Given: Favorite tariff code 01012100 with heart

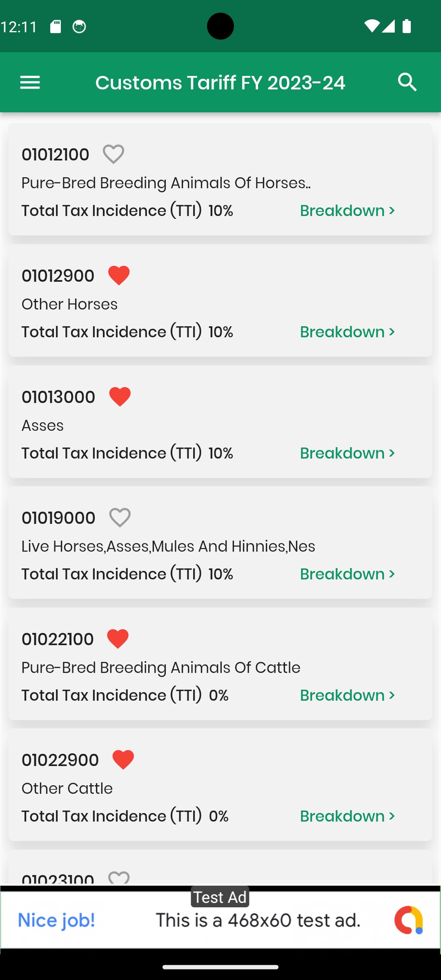Looking at the screenshot, I should click(113, 154).
